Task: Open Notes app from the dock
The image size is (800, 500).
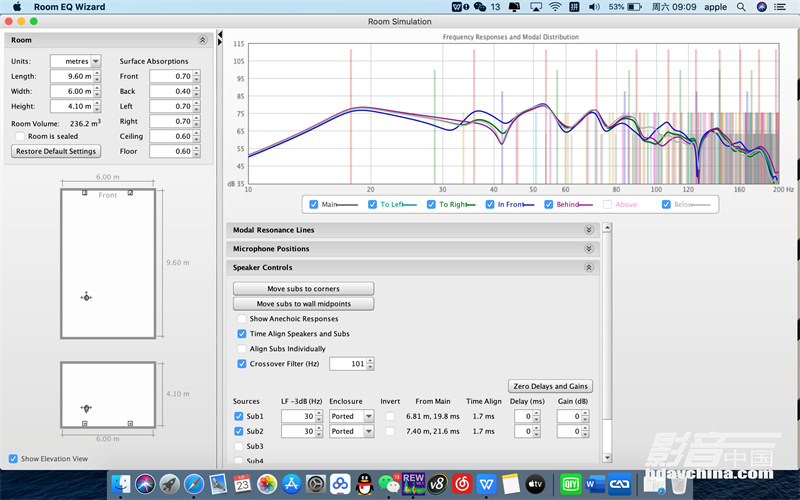Action: [511, 484]
